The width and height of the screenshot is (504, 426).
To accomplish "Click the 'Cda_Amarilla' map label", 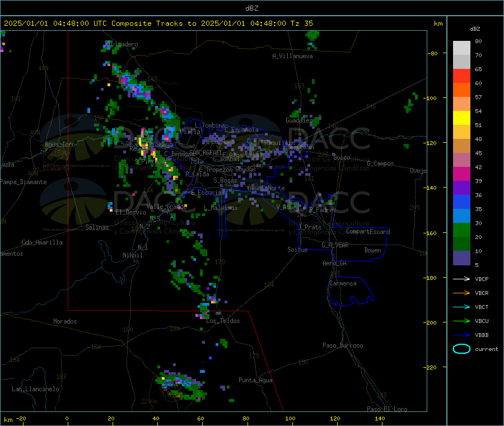I will coord(42,242).
